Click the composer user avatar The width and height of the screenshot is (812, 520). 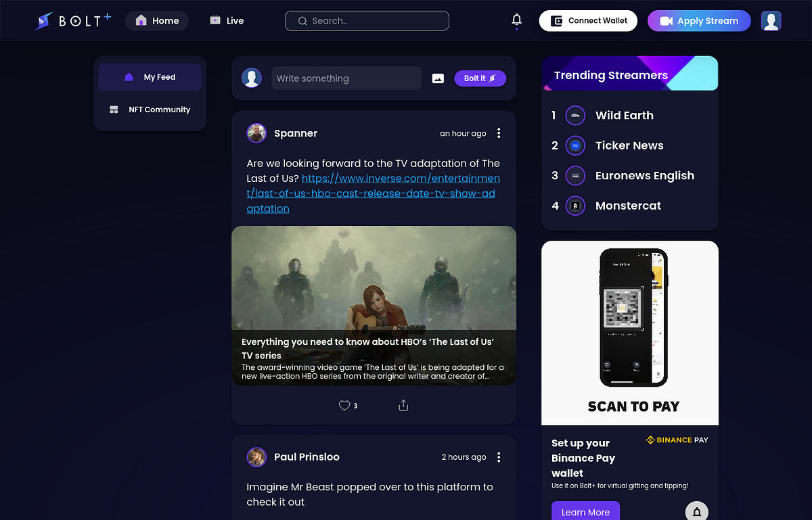252,78
